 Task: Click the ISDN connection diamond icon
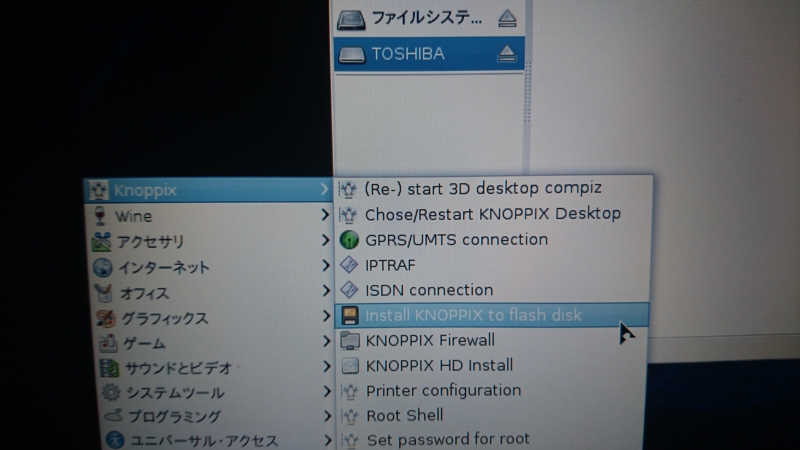[x=349, y=290]
